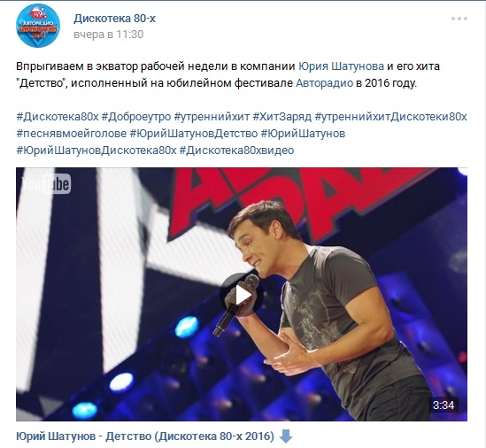486x448 pixels.
Task: Open the Дискотека 80-х group name link
Action: (114, 19)
